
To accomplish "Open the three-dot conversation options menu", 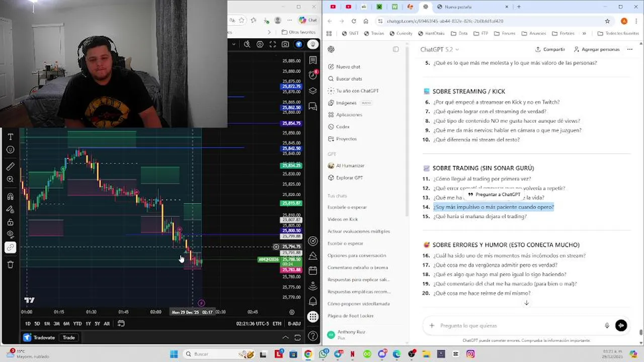I will (x=630, y=49).
